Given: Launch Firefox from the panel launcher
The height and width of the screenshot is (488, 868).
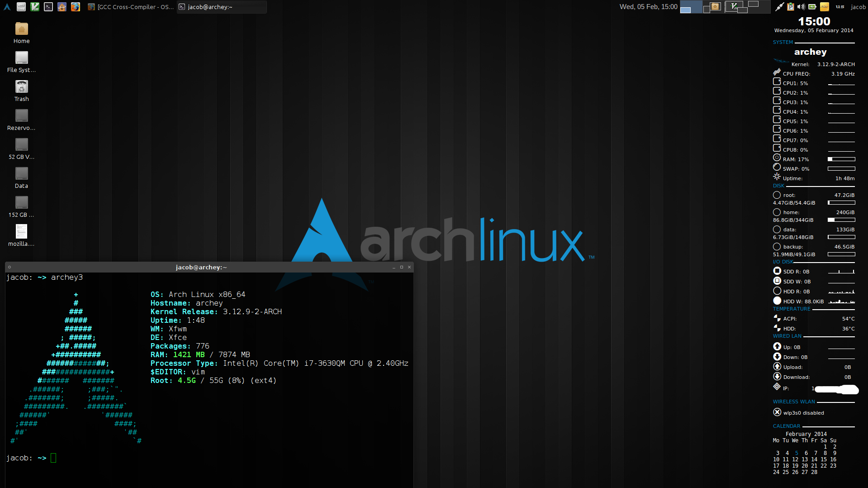Looking at the screenshot, I should pyautogui.click(x=76, y=7).
